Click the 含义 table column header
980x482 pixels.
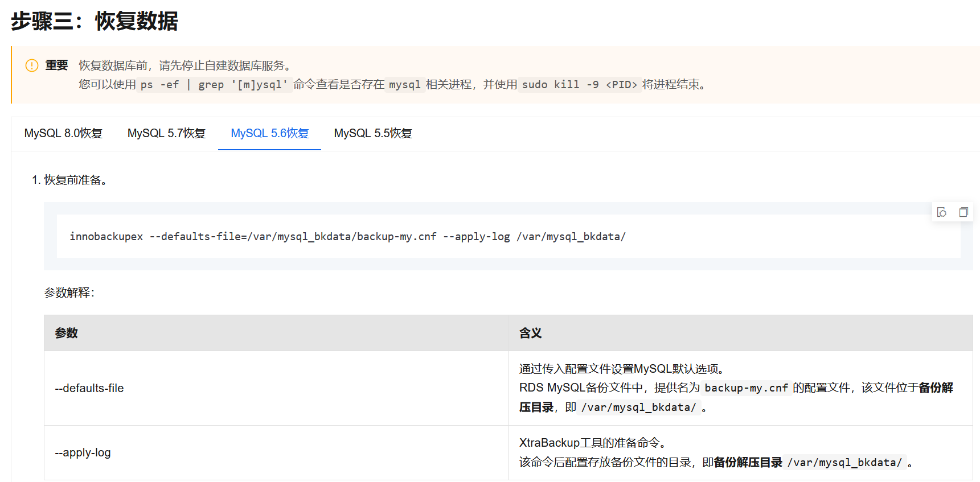[x=530, y=333]
